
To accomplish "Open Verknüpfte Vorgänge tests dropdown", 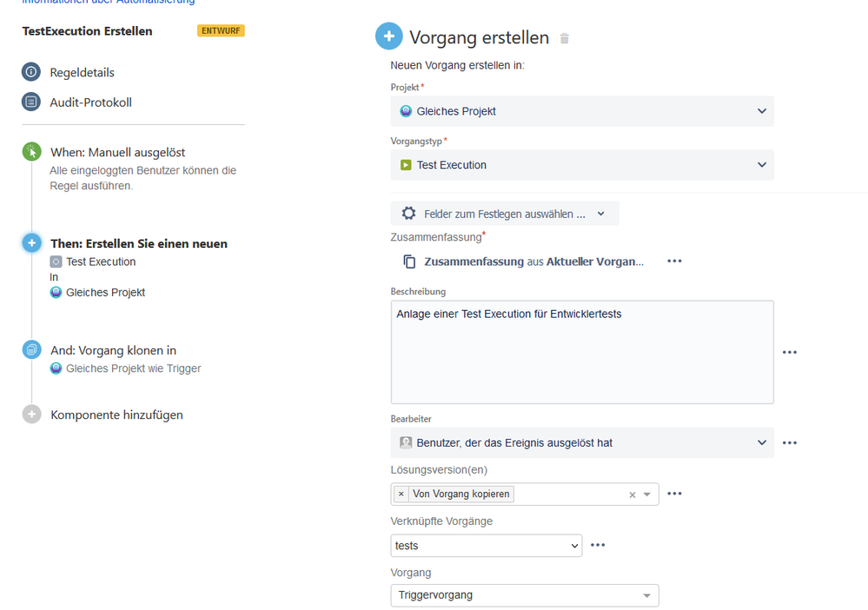I will click(x=486, y=546).
